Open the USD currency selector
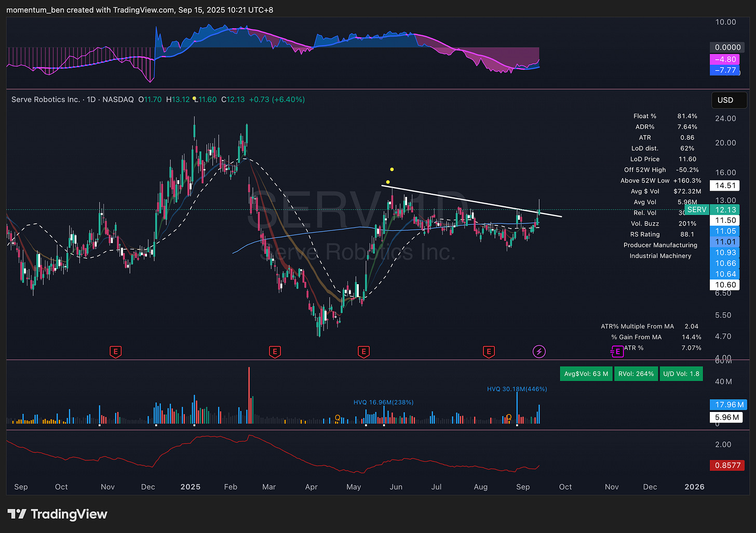Screen dimensions: 756x533 pos(729,100)
